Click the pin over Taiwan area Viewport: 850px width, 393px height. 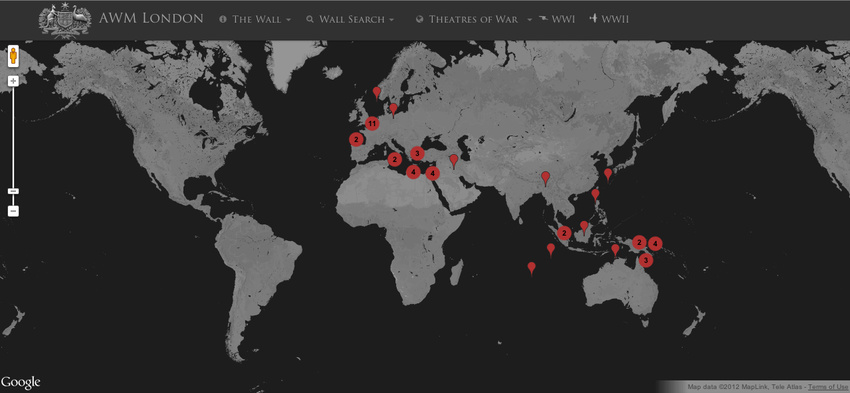click(x=595, y=195)
